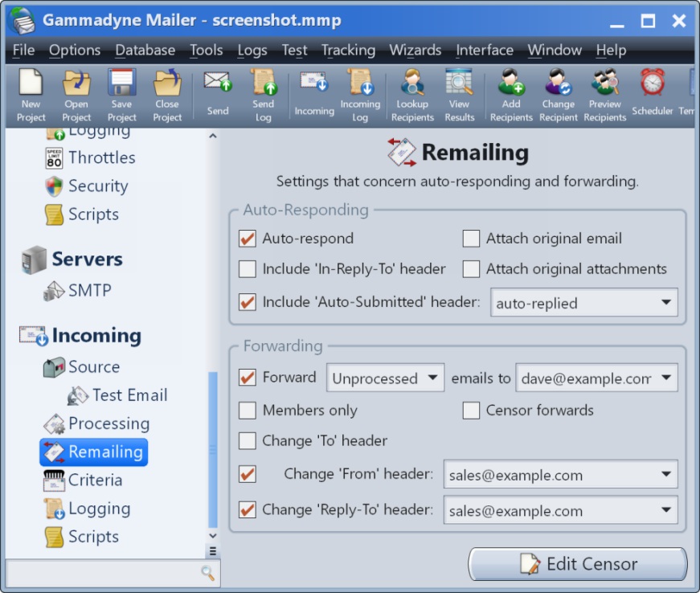Image resolution: width=700 pixels, height=593 pixels.
Task: Enable Attach original email
Action: pyautogui.click(x=471, y=239)
